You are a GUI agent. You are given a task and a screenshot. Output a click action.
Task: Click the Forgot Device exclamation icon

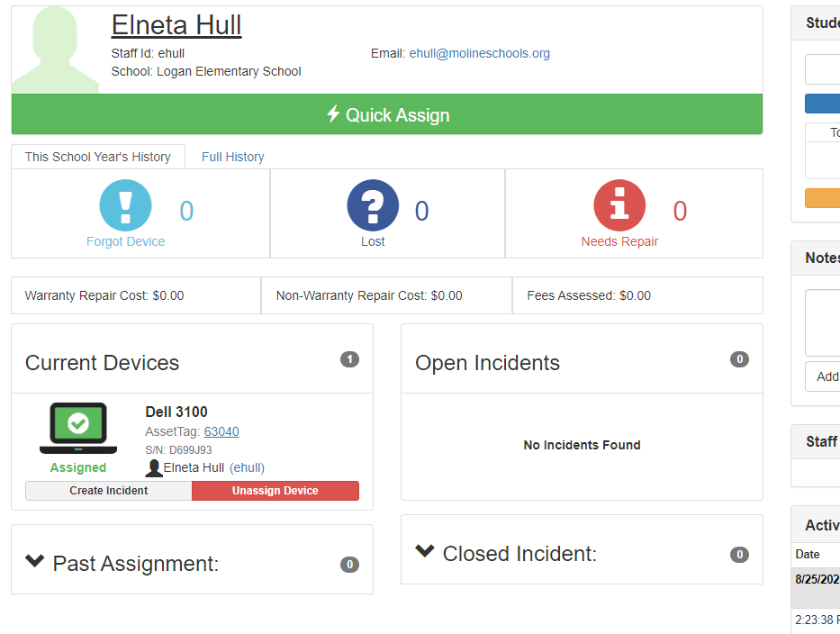pyautogui.click(x=125, y=205)
